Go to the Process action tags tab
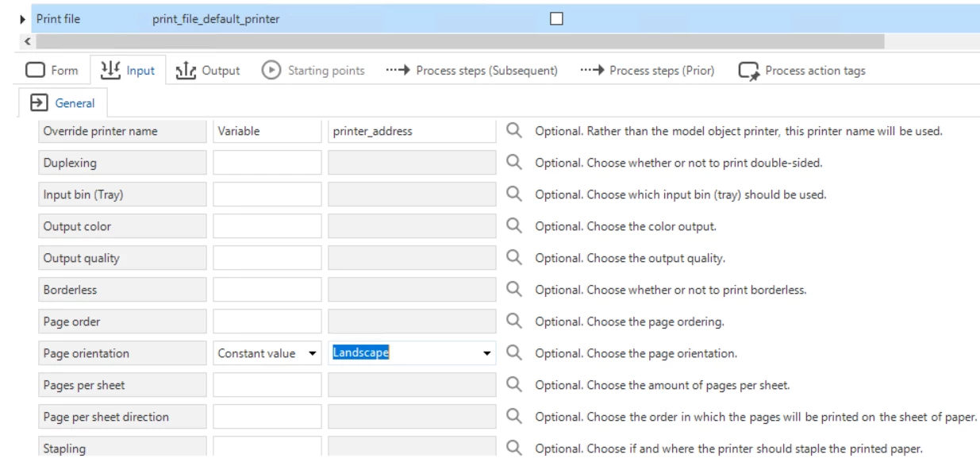This screenshot has width=980, height=470. tap(802, 71)
